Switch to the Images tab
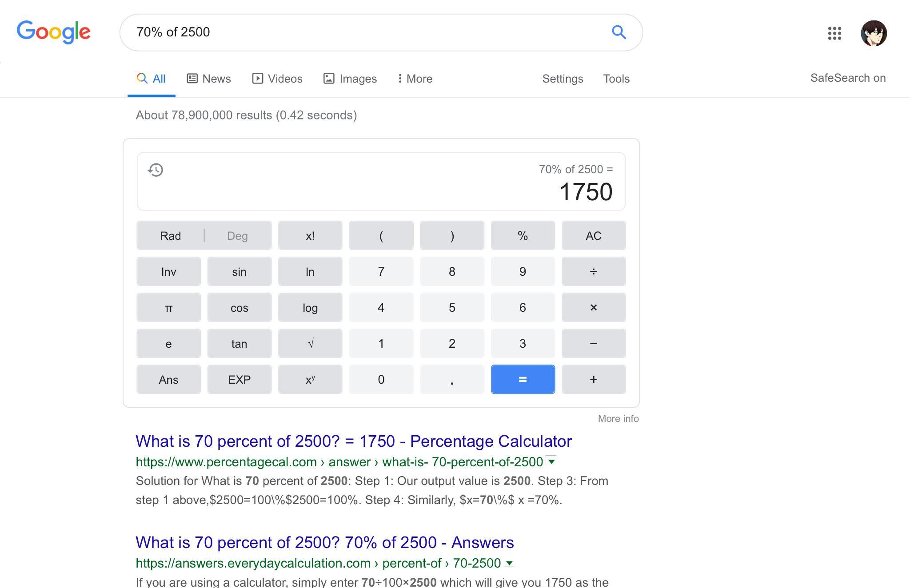This screenshot has height=588, width=910. pyautogui.click(x=350, y=79)
